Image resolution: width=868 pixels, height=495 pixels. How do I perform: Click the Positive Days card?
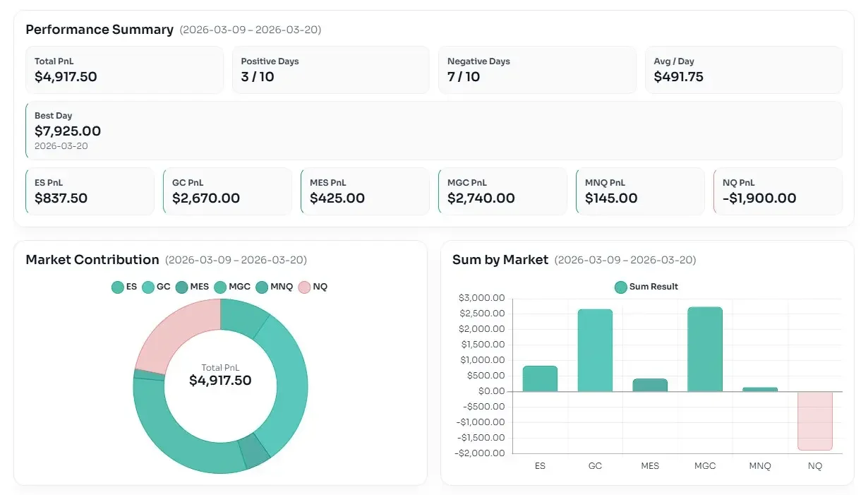coord(330,70)
